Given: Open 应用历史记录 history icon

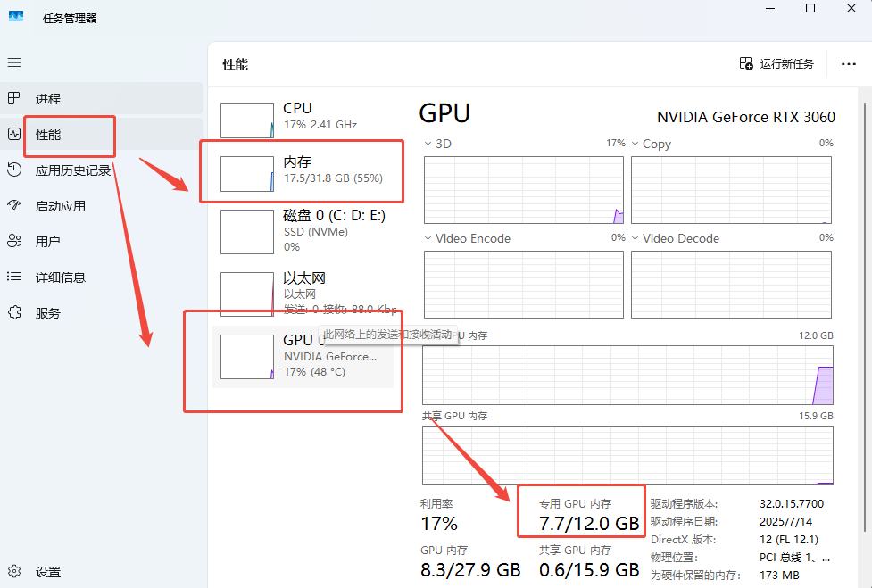Looking at the screenshot, I should [14, 170].
